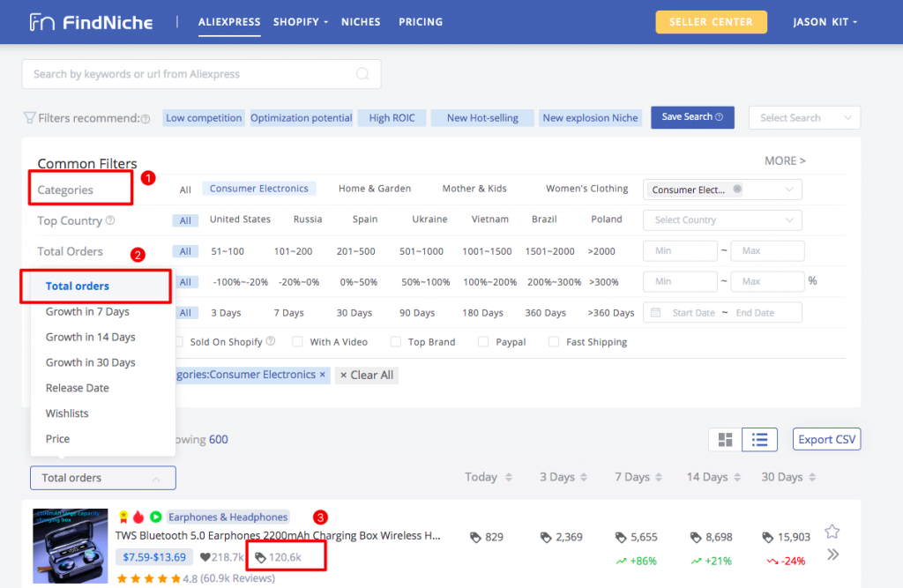Image resolution: width=903 pixels, height=588 pixels.
Task: Select the >2000 total orders range
Action: click(601, 251)
